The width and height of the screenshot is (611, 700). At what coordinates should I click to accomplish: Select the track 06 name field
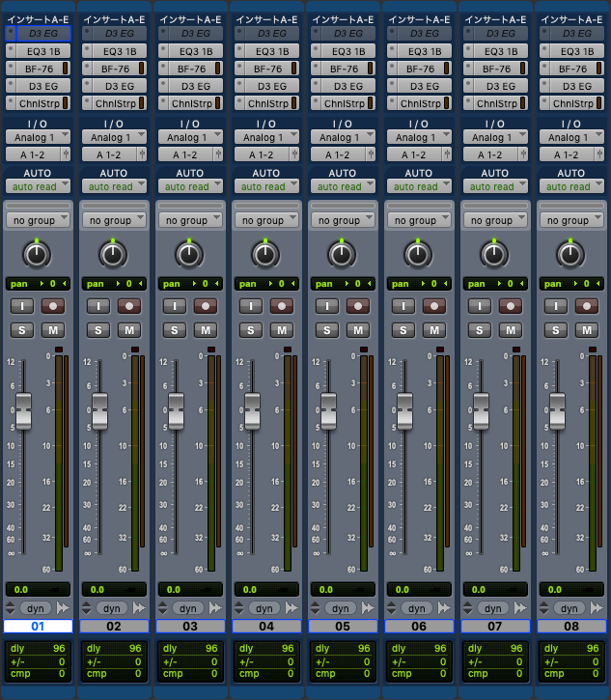tap(419, 627)
